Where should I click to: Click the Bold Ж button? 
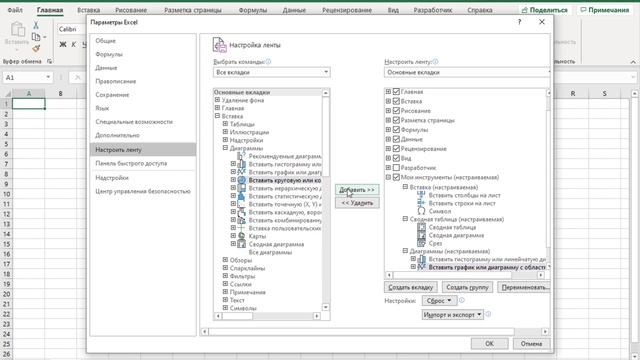tap(63, 44)
